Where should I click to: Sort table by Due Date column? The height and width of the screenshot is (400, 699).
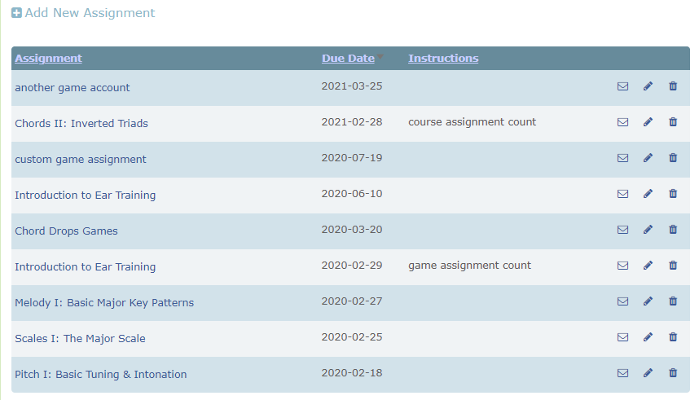pos(348,58)
